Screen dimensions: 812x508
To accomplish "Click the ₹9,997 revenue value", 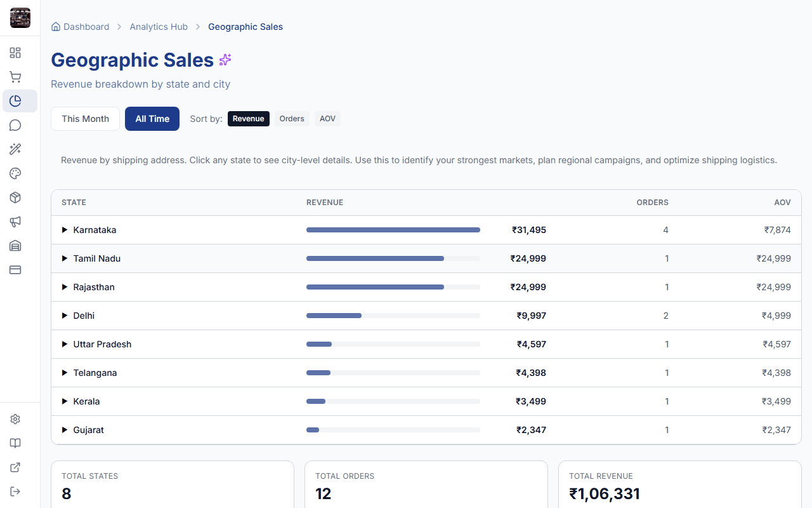I will [532, 316].
